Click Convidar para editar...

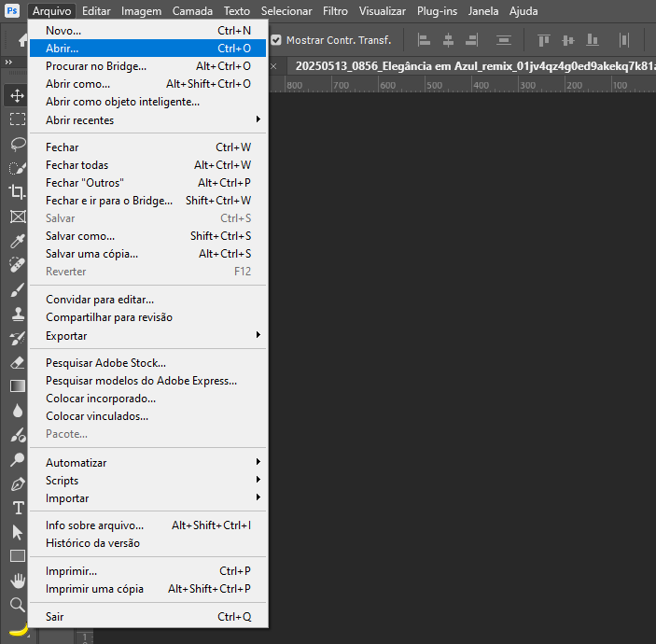[147, 300]
